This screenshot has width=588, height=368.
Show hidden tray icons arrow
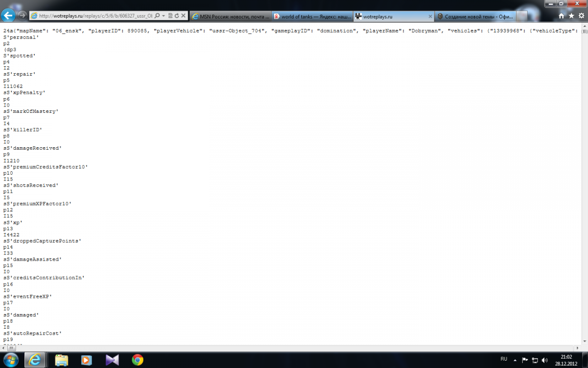(515, 360)
